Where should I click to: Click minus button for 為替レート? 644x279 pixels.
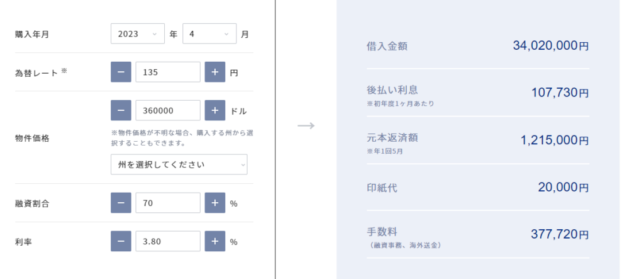[121, 72]
